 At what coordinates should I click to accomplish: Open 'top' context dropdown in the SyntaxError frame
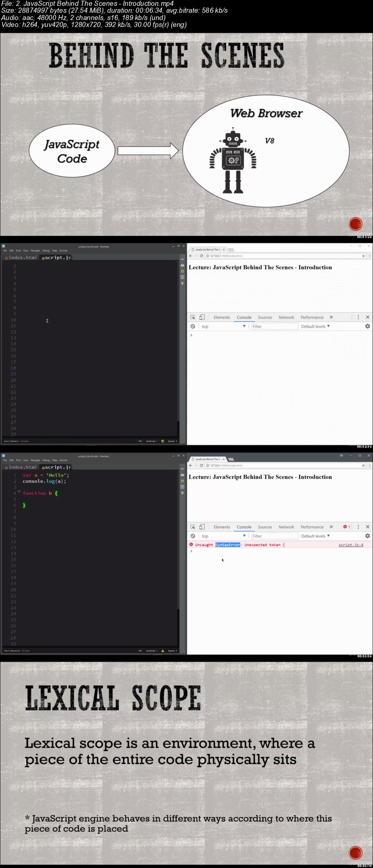(x=224, y=536)
